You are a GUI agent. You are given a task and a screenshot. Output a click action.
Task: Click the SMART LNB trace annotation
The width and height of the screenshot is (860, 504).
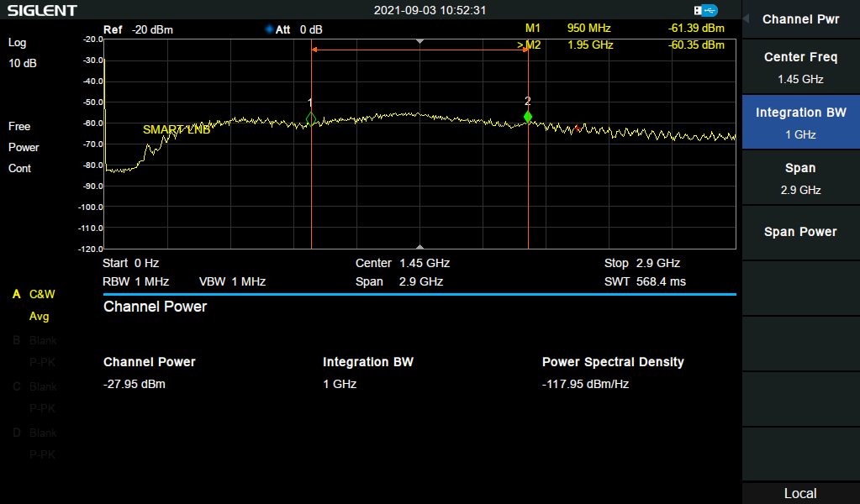(x=177, y=130)
